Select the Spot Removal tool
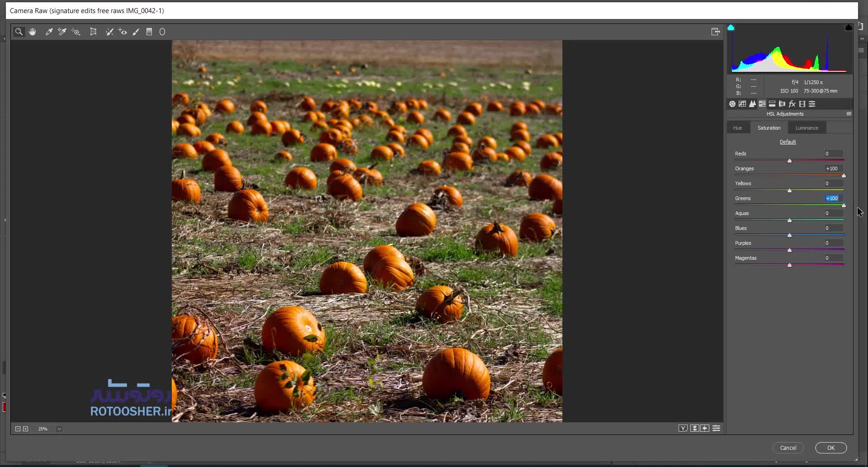The image size is (868, 467). pyautogui.click(x=109, y=32)
